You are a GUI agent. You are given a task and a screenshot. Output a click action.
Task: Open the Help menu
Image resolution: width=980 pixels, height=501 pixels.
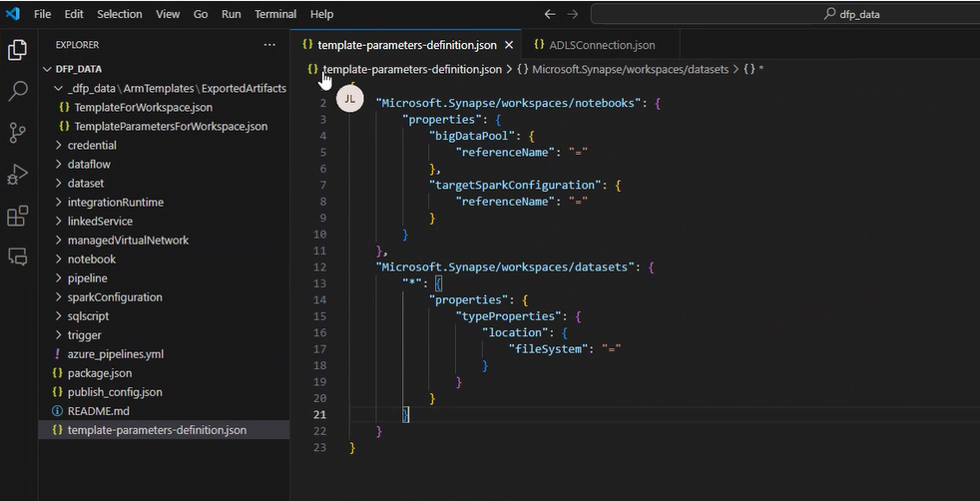pyautogui.click(x=322, y=14)
